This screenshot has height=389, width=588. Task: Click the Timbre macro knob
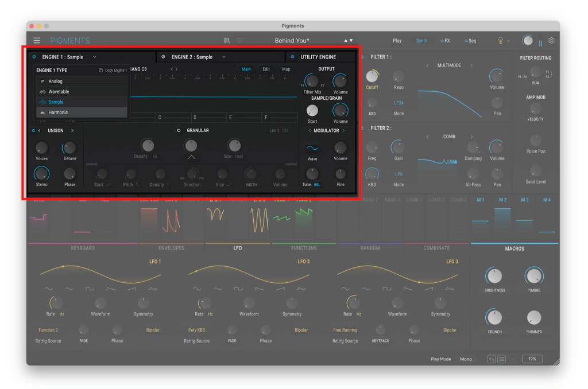click(533, 276)
